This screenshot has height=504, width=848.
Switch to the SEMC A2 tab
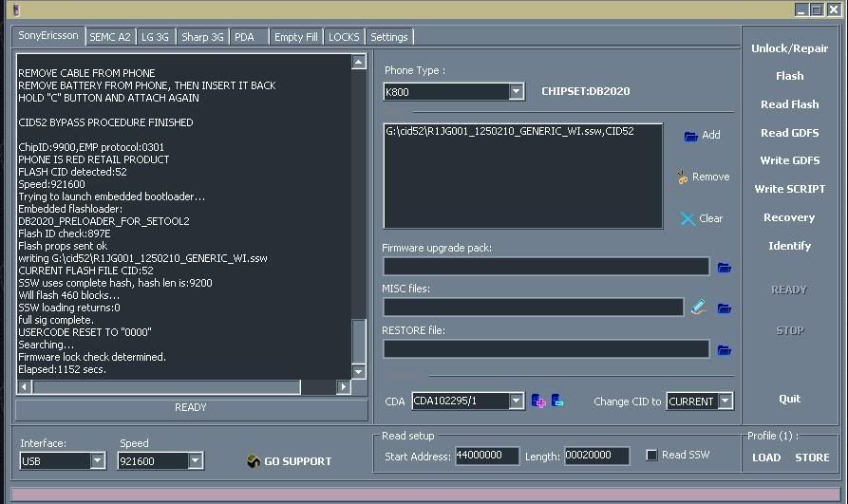(110, 37)
